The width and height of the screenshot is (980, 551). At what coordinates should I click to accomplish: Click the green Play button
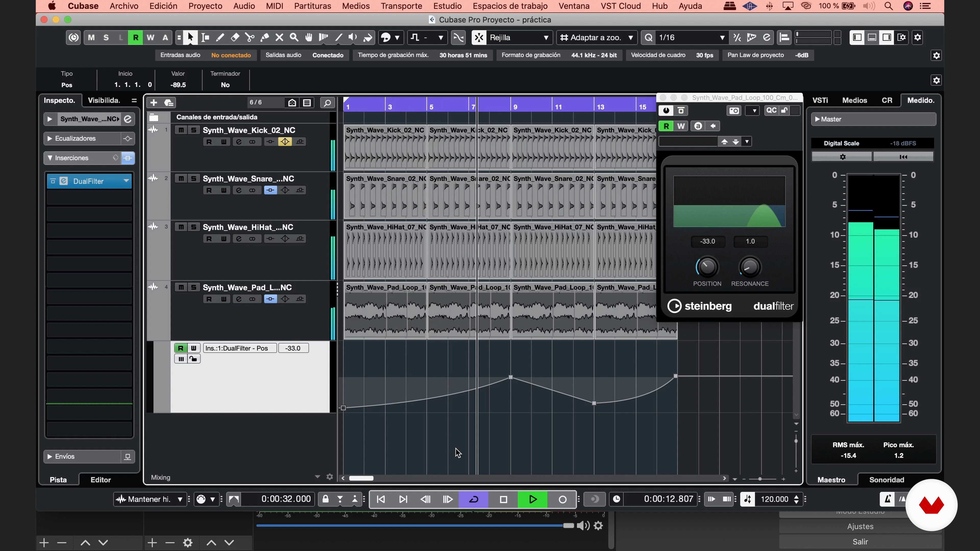(x=533, y=499)
